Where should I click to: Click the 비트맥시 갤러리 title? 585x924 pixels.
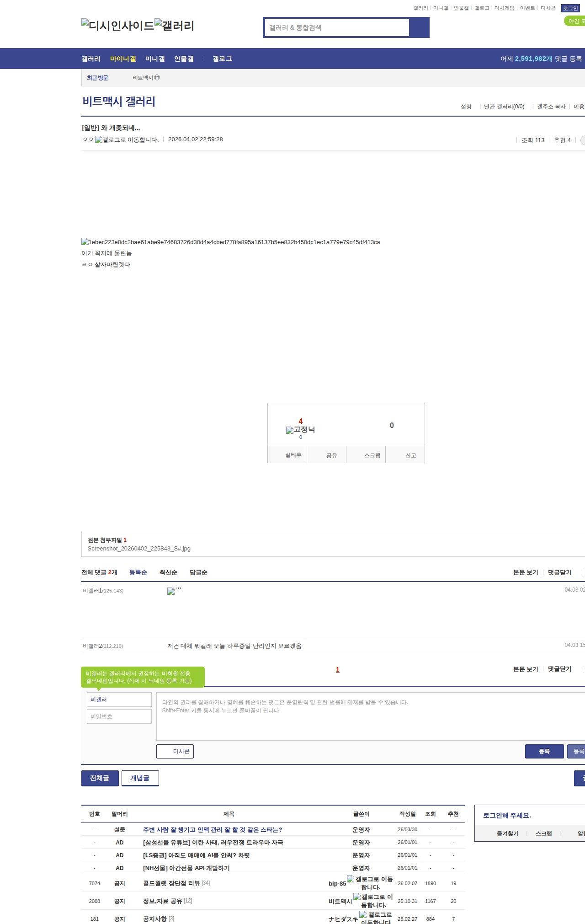[x=119, y=101]
